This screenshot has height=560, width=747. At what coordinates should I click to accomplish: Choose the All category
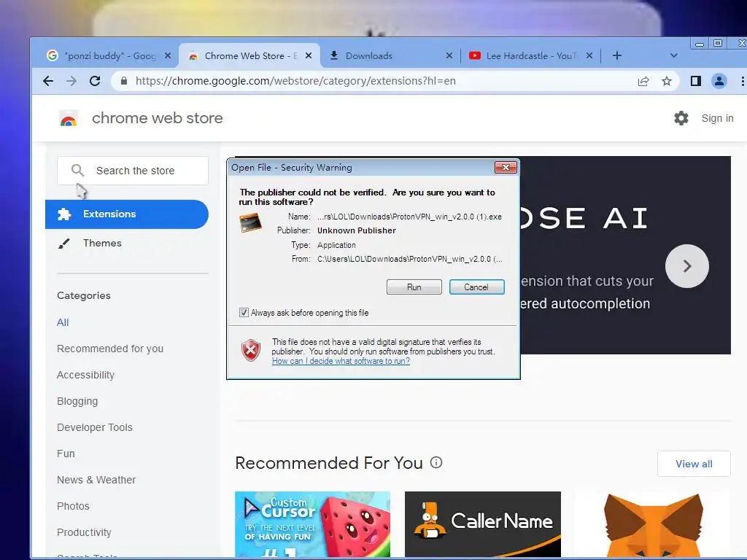click(63, 322)
